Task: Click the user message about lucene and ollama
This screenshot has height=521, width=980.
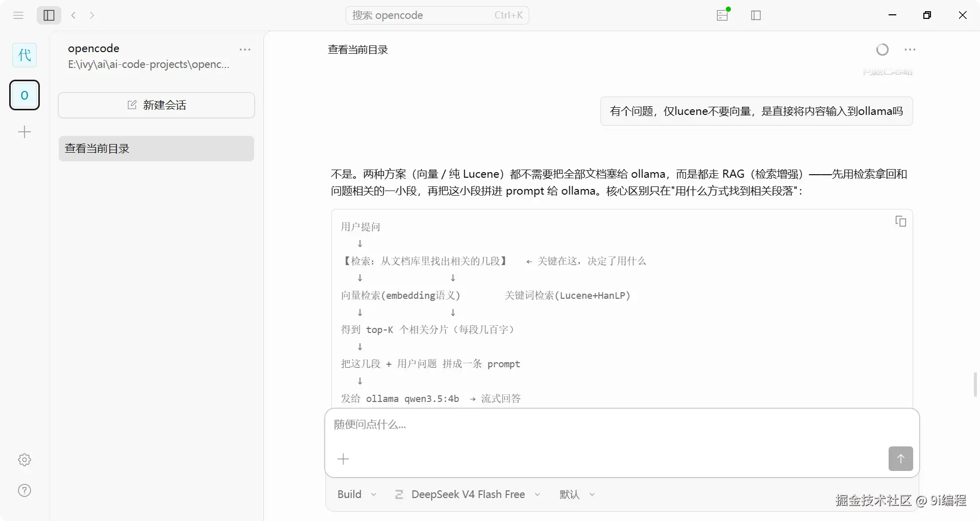Action: (756, 111)
